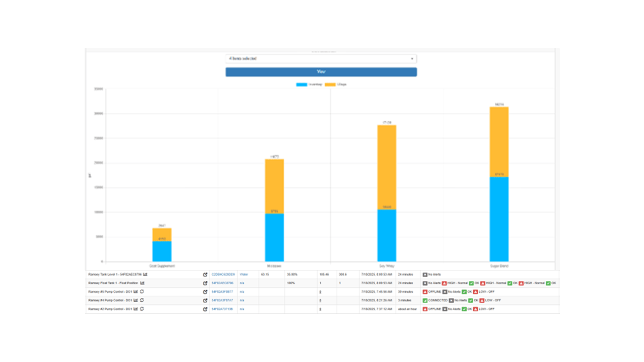This screenshot has height=362, width=644.
Task: Click the Water link in first row
Action: [x=244, y=275]
